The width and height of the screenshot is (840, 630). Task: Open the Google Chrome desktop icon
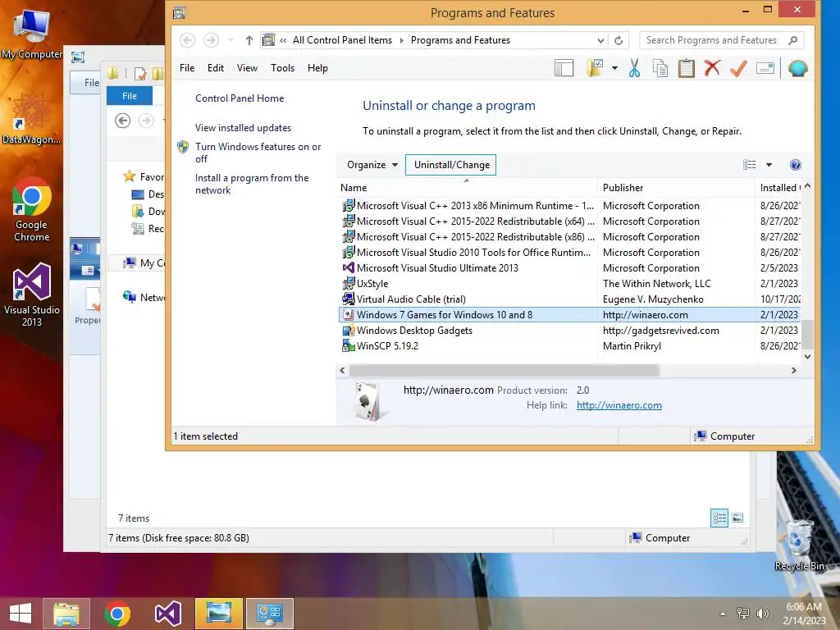(x=32, y=210)
